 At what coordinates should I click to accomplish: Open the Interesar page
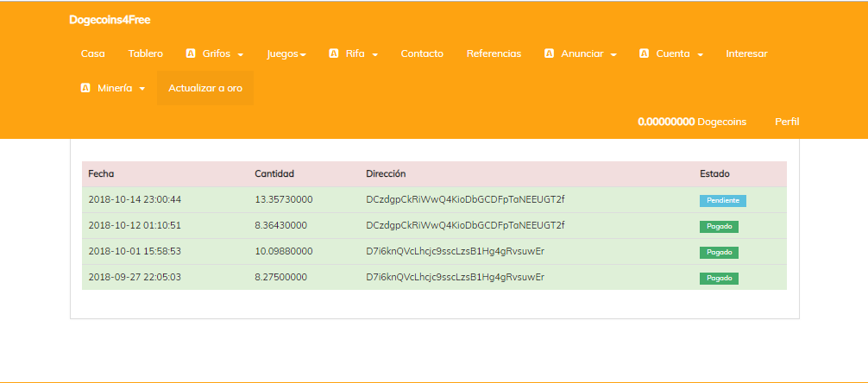point(746,53)
